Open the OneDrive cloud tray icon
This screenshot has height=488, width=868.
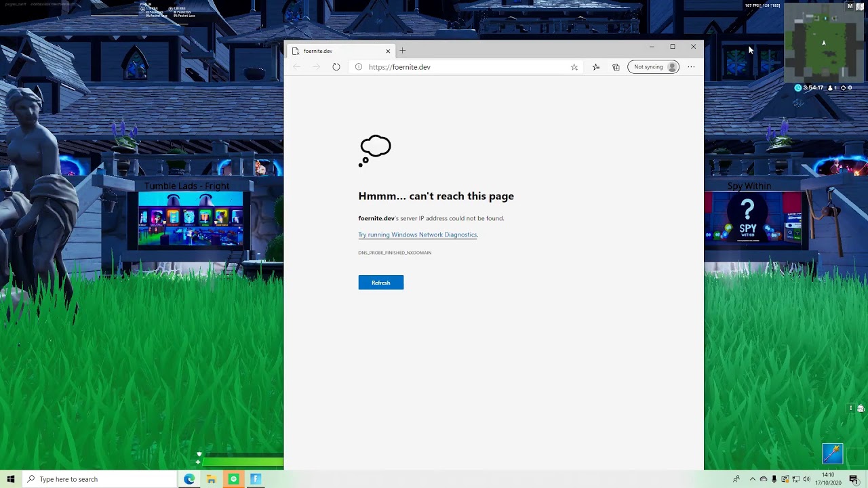[x=763, y=479]
